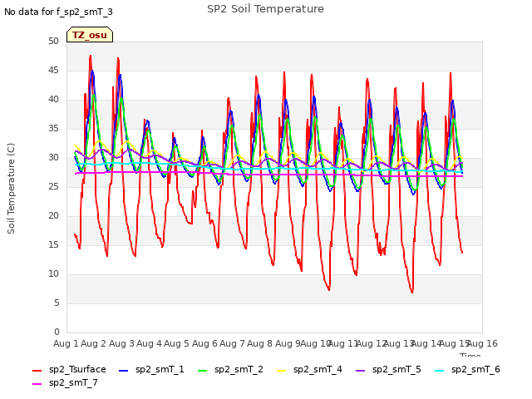Click the TZ_osu annotation label

[90, 35]
